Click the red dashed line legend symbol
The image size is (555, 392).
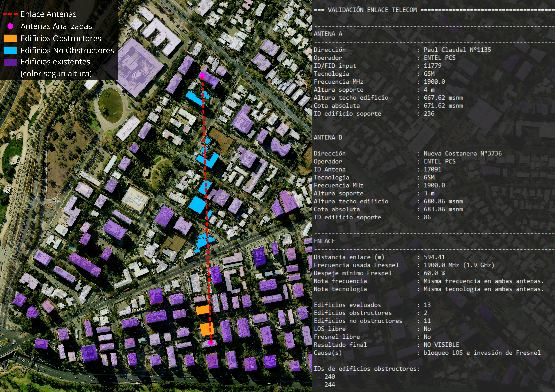pos(10,14)
